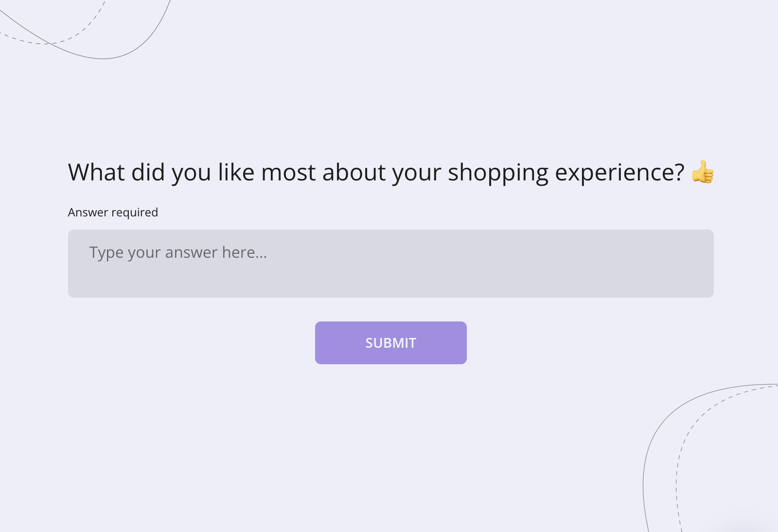Viewport: 778px width, 532px height.
Task: Click the center of the SUBMIT button
Action: coord(390,342)
